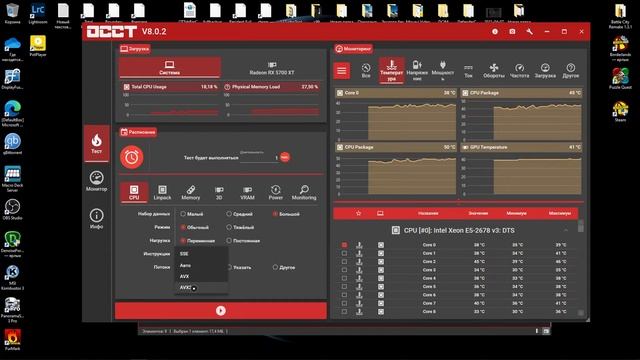Select Переменная load radio button
This screenshot has height=360, width=640.
tap(183, 240)
